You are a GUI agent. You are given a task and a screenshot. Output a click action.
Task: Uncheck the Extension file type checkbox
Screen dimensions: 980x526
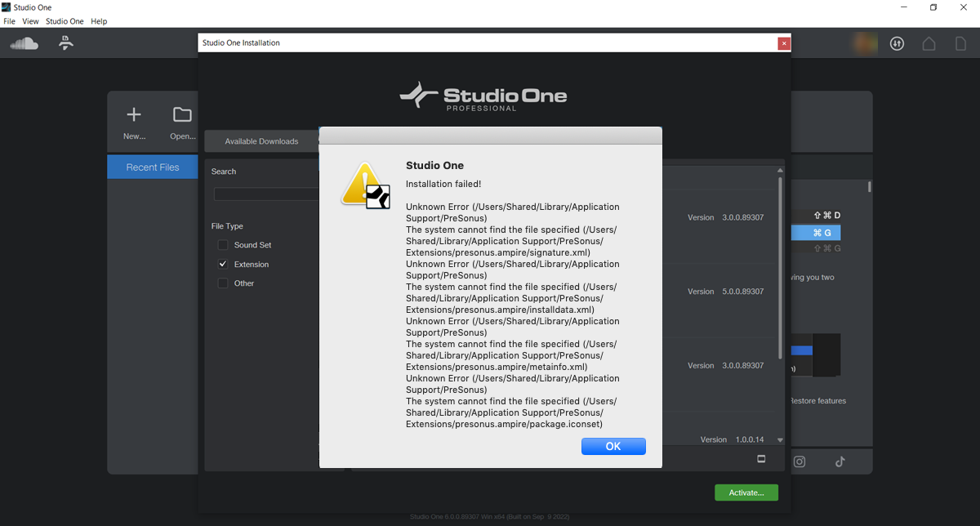coord(223,265)
